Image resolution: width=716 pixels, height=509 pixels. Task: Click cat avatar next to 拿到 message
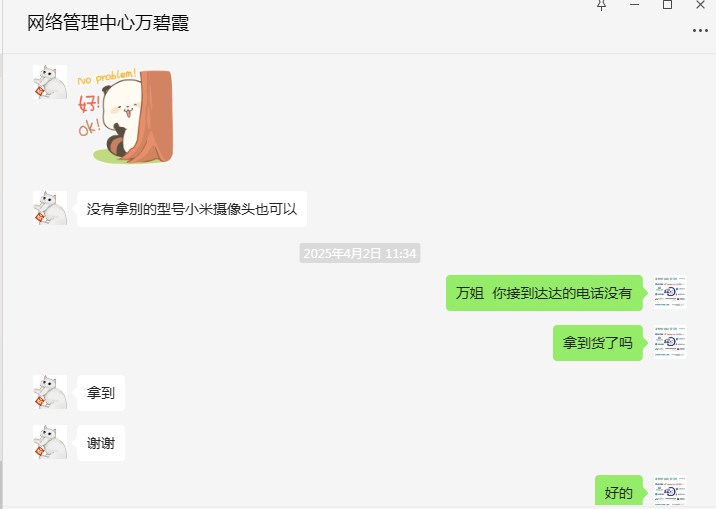click(x=50, y=392)
